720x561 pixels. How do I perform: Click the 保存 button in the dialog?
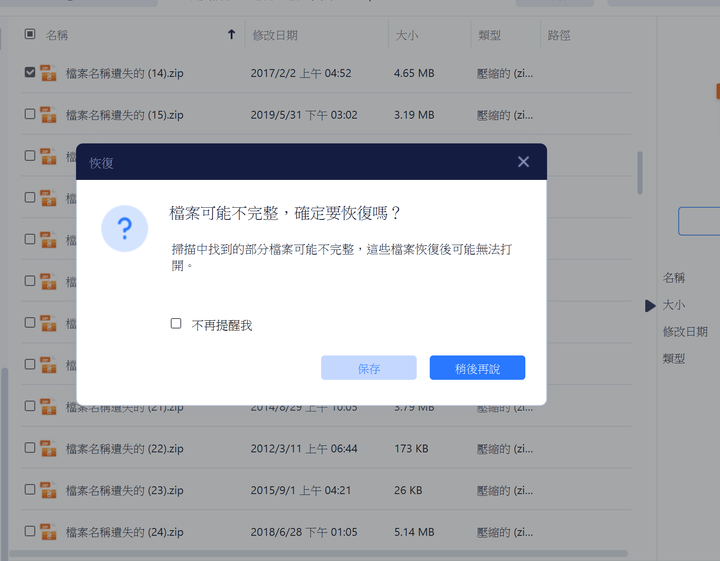[x=369, y=368]
